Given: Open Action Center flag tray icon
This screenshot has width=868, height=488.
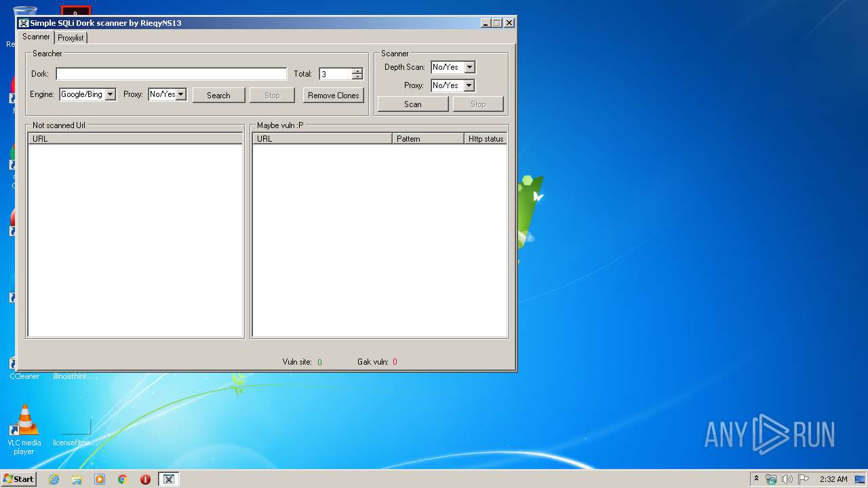Looking at the screenshot, I should tap(803, 479).
